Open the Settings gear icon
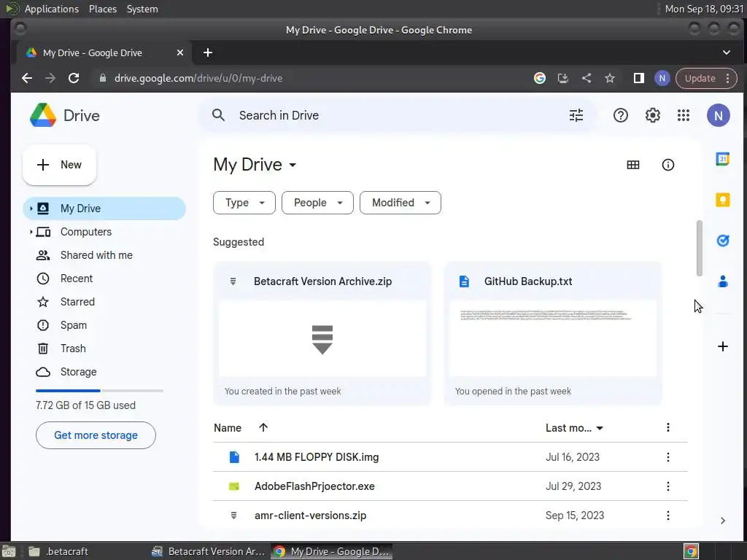This screenshot has width=747, height=560. click(x=652, y=115)
